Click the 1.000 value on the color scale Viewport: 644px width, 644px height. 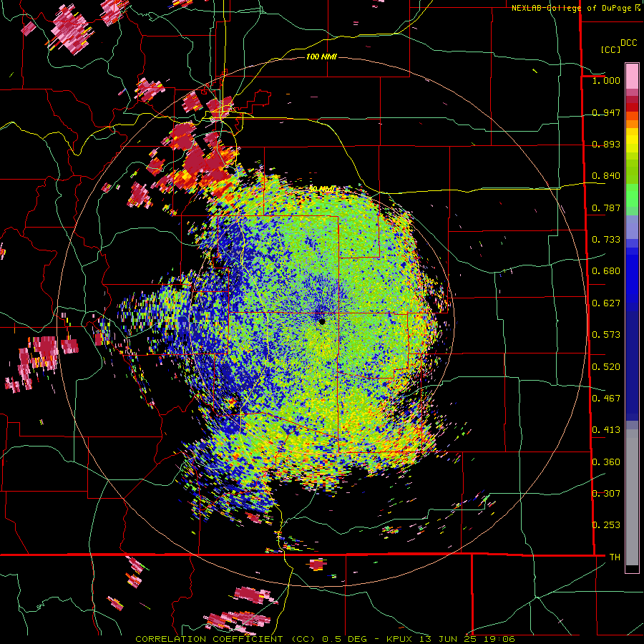[606, 80]
